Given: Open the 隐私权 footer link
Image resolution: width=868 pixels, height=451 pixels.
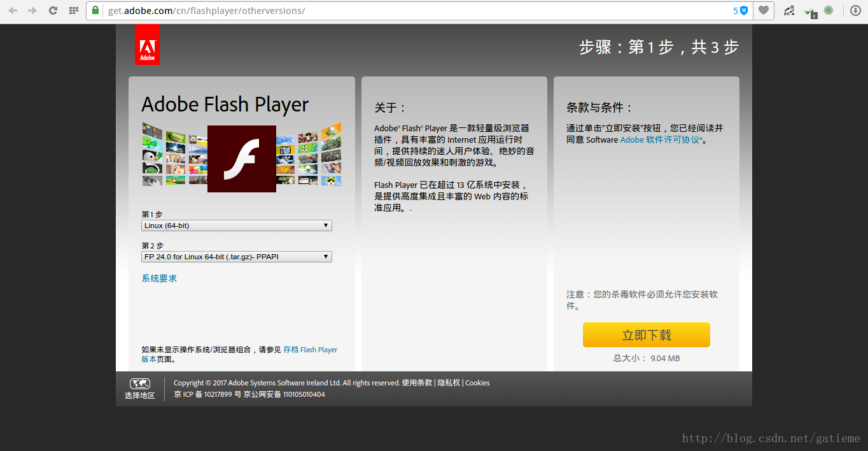Looking at the screenshot, I should 449,383.
